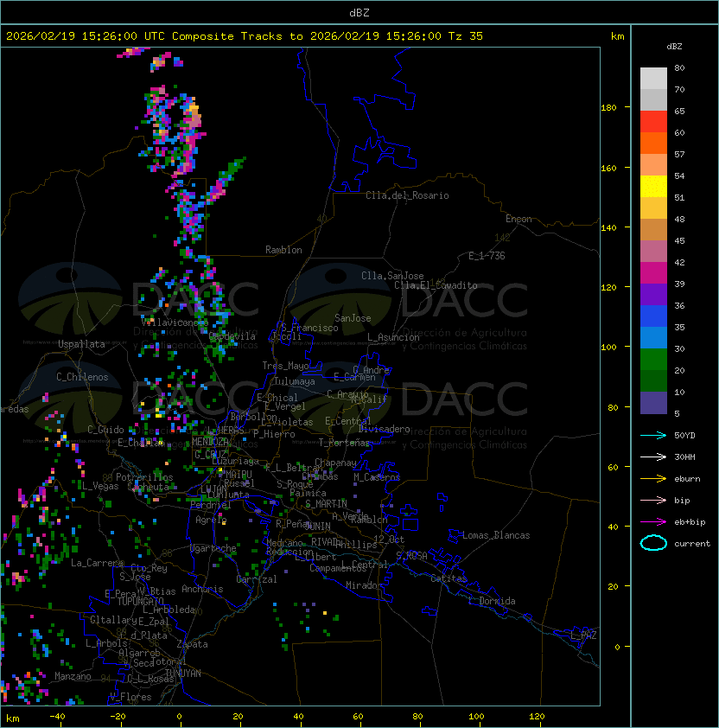
Task: Click the 'C_Guido' label on the map
Action: coord(105,430)
